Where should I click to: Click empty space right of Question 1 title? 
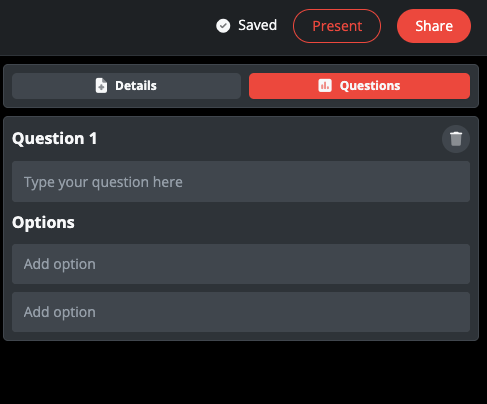[267, 139]
